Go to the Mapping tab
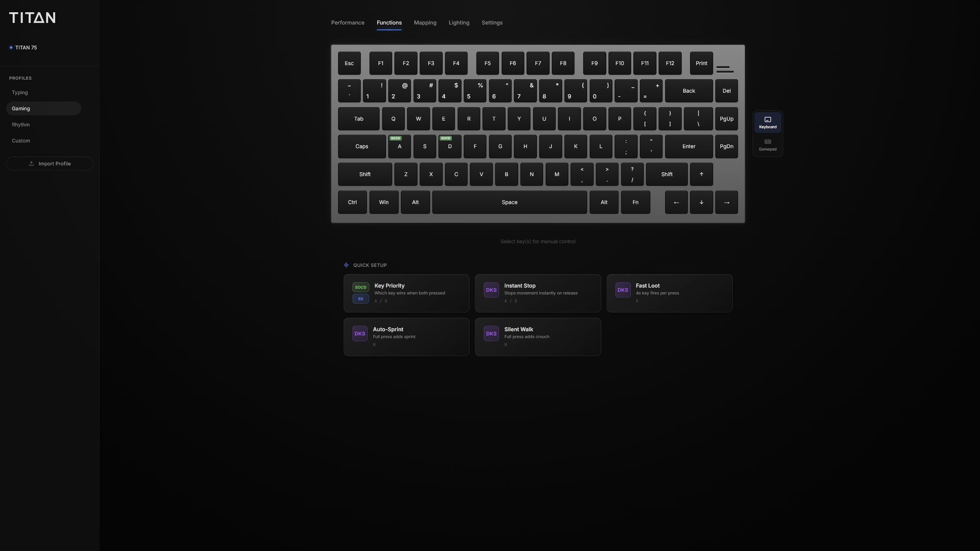Screen dimensions: 980x551 coord(425,22)
